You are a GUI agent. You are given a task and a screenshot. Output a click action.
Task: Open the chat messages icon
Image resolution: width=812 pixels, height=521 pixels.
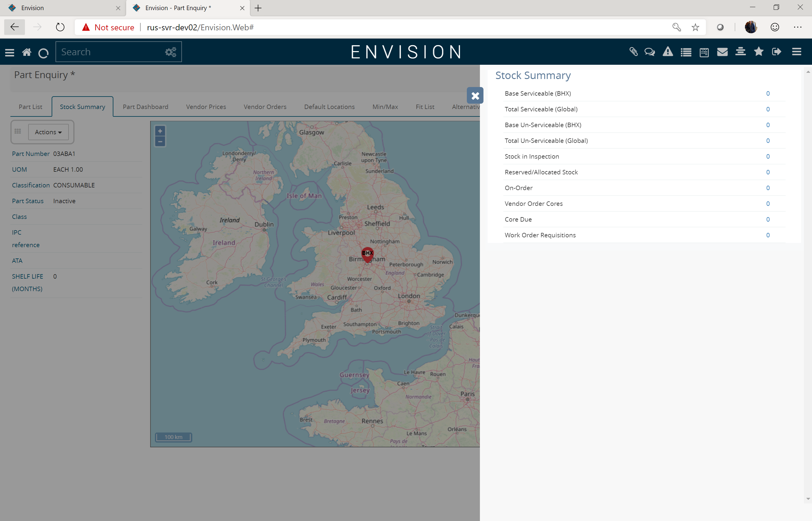click(649, 52)
